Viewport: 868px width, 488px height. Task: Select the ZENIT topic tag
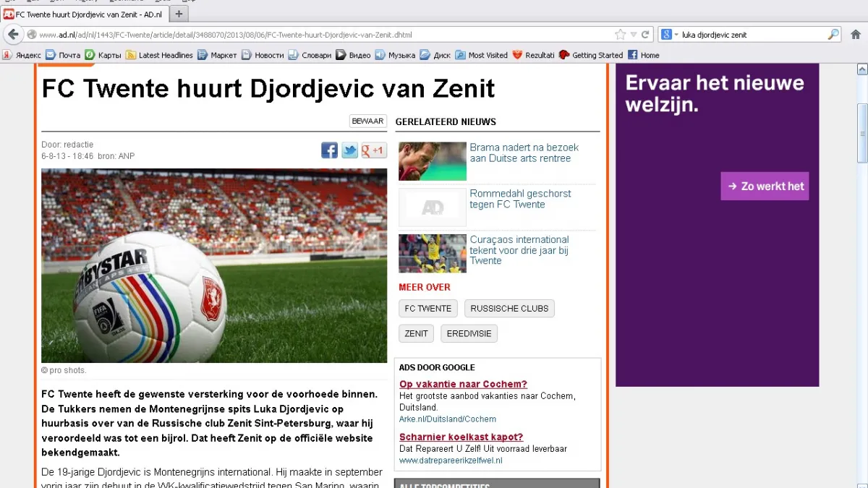(417, 334)
